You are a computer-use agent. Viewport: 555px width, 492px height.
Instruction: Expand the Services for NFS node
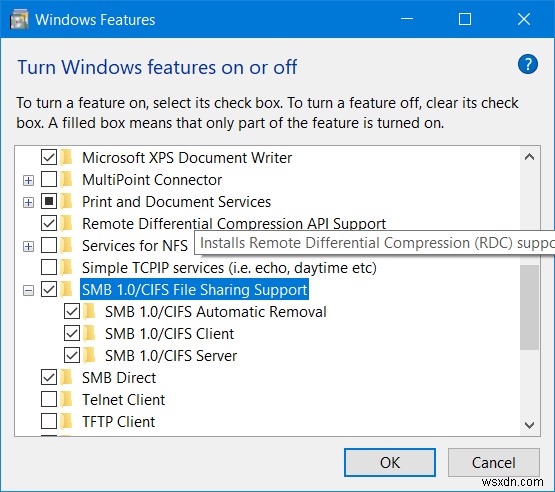click(x=28, y=246)
